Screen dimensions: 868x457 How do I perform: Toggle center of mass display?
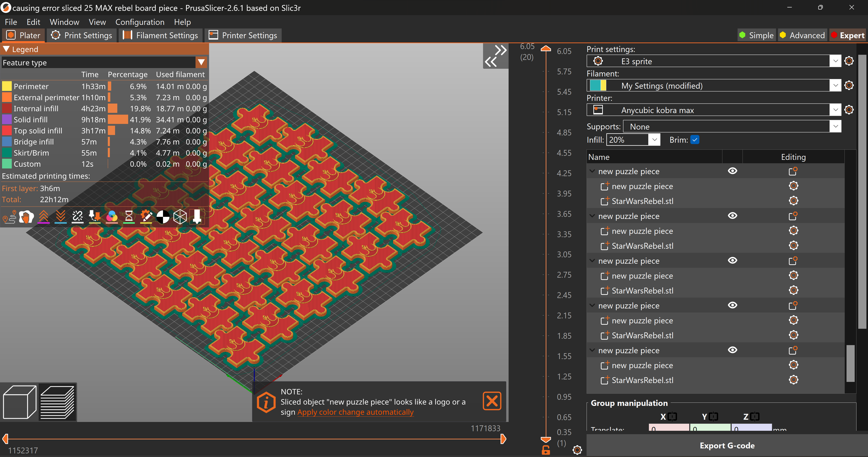(x=163, y=217)
